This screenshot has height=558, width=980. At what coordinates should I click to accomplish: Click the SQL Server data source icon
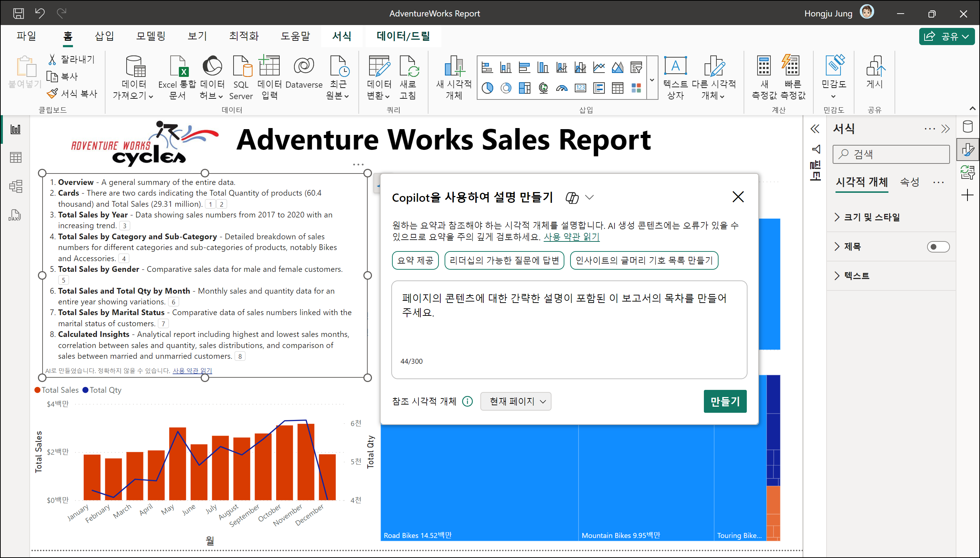coord(241,77)
